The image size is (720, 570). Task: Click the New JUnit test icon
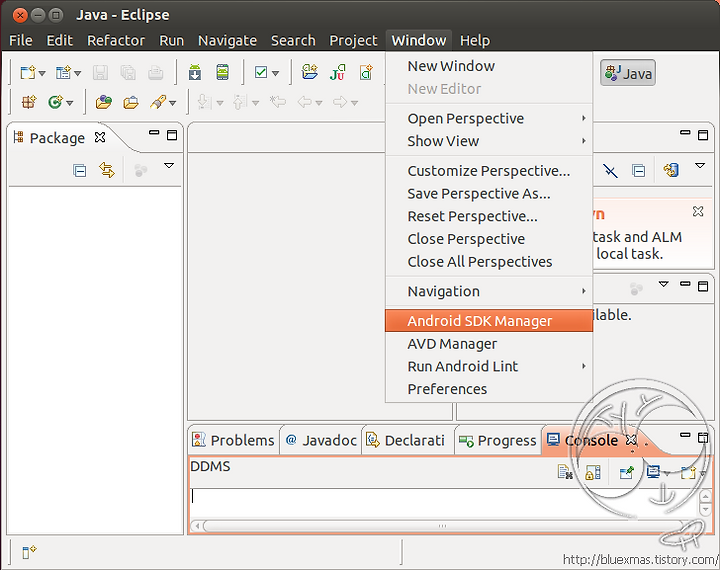tap(338, 72)
